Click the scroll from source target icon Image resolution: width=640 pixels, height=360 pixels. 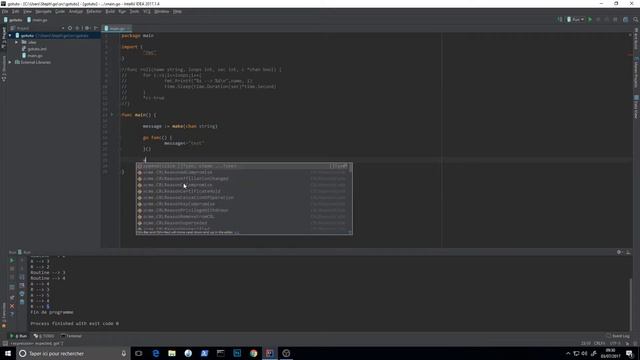point(70,28)
